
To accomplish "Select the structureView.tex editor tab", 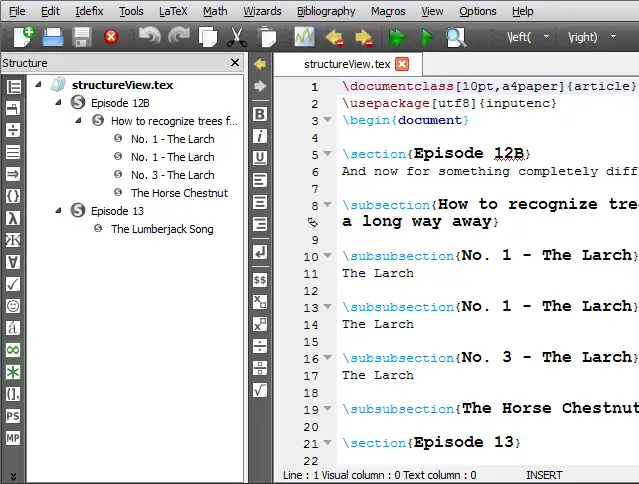I will point(347,64).
